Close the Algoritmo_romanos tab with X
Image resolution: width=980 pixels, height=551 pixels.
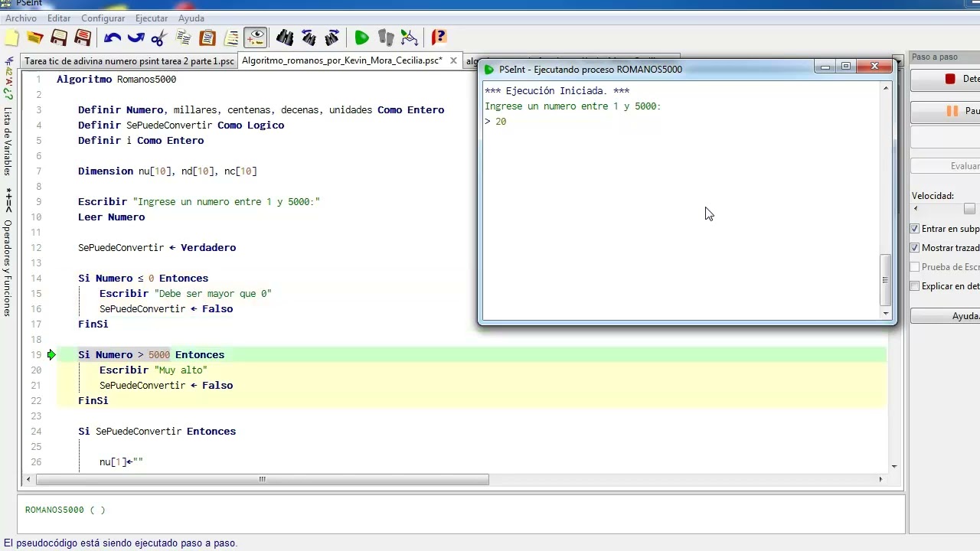coord(453,60)
